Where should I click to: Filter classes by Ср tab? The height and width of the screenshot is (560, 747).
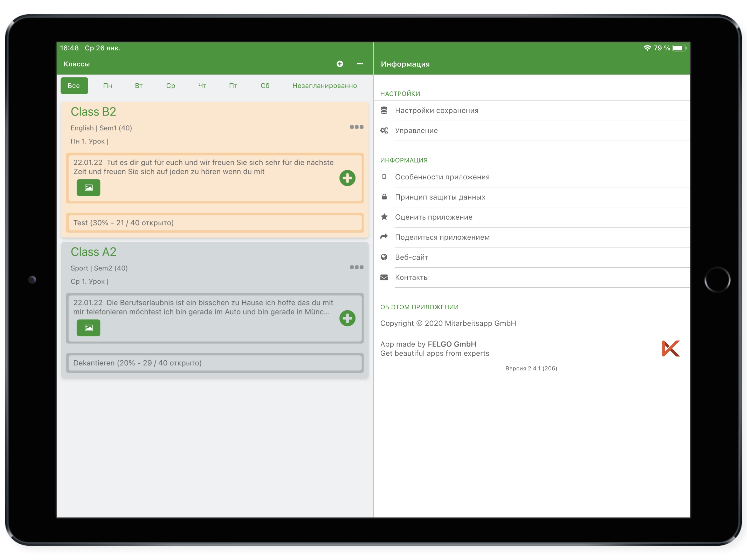171,86
